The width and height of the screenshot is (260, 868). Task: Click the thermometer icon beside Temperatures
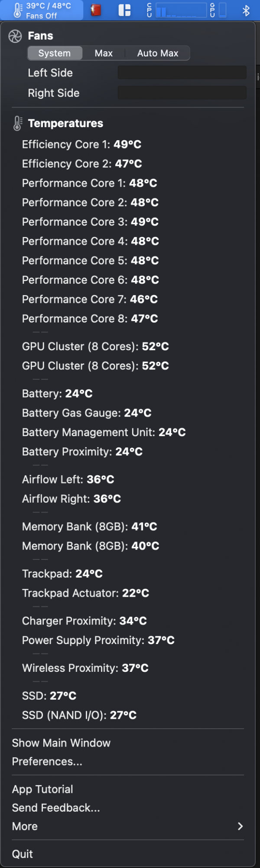click(x=17, y=124)
